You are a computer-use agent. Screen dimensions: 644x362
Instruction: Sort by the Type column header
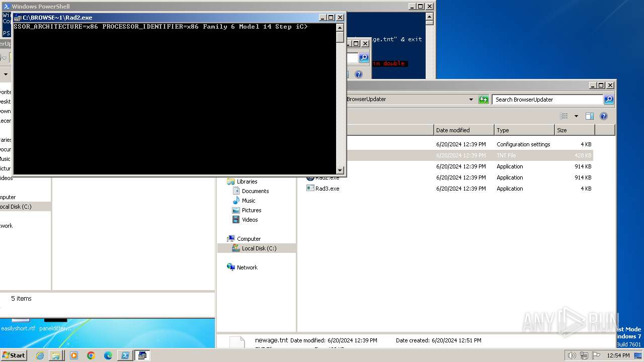click(524, 130)
